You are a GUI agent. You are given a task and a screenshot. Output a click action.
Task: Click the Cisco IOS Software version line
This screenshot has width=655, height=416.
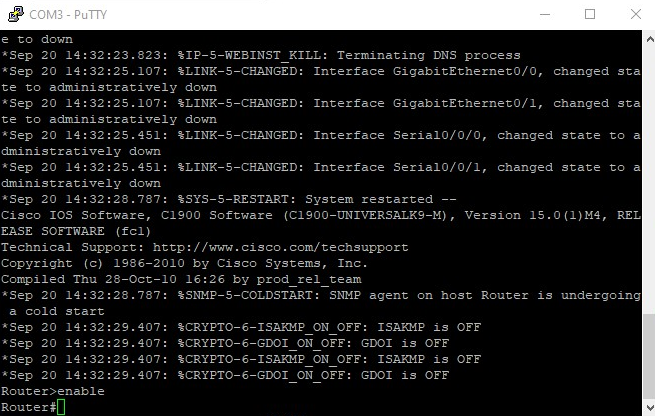(300, 215)
